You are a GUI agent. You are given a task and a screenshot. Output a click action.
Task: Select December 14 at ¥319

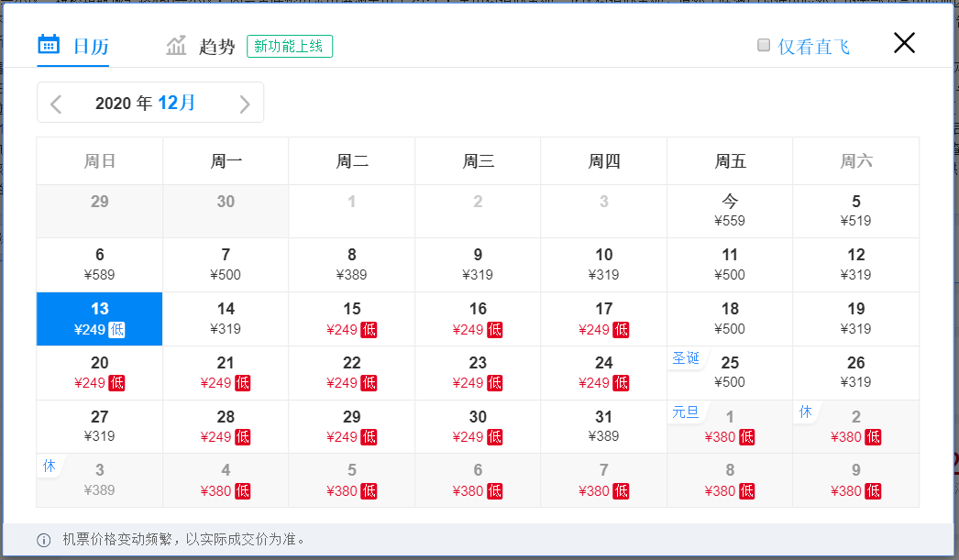click(x=226, y=319)
